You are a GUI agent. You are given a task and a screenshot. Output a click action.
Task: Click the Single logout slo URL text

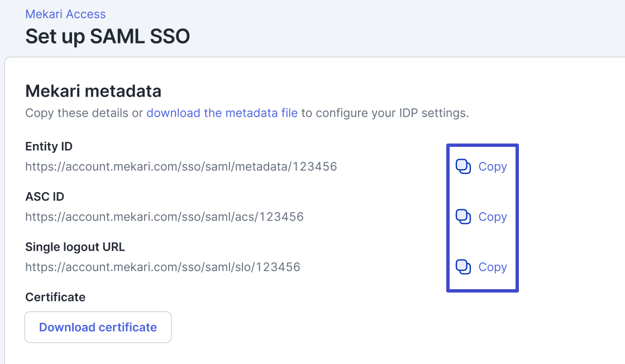pyautogui.click(x=163, y=267)
